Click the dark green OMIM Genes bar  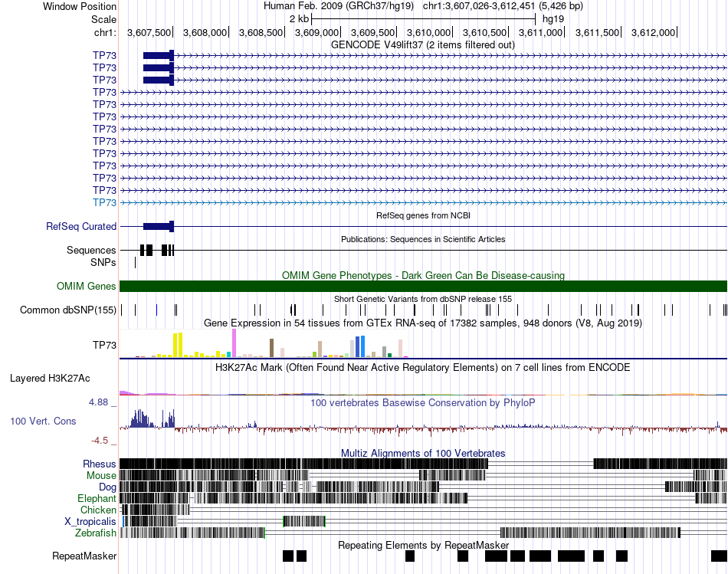(x=423, y=286)
